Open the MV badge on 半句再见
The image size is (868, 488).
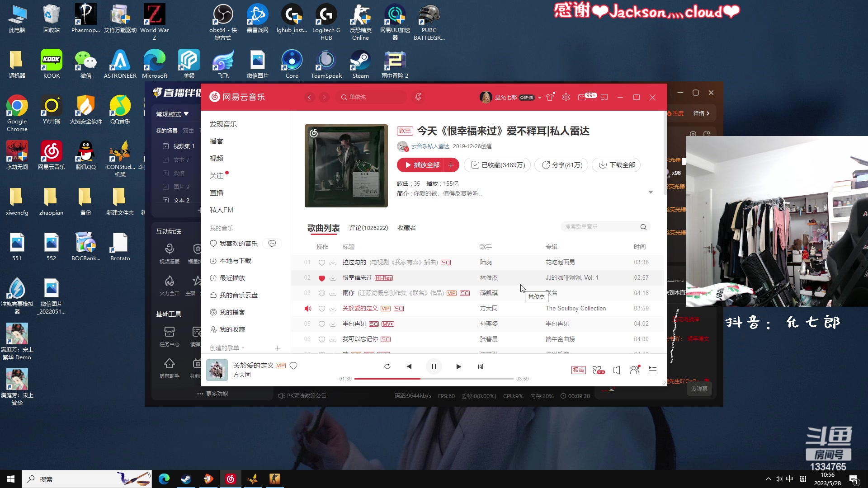[x=388, y=324]
